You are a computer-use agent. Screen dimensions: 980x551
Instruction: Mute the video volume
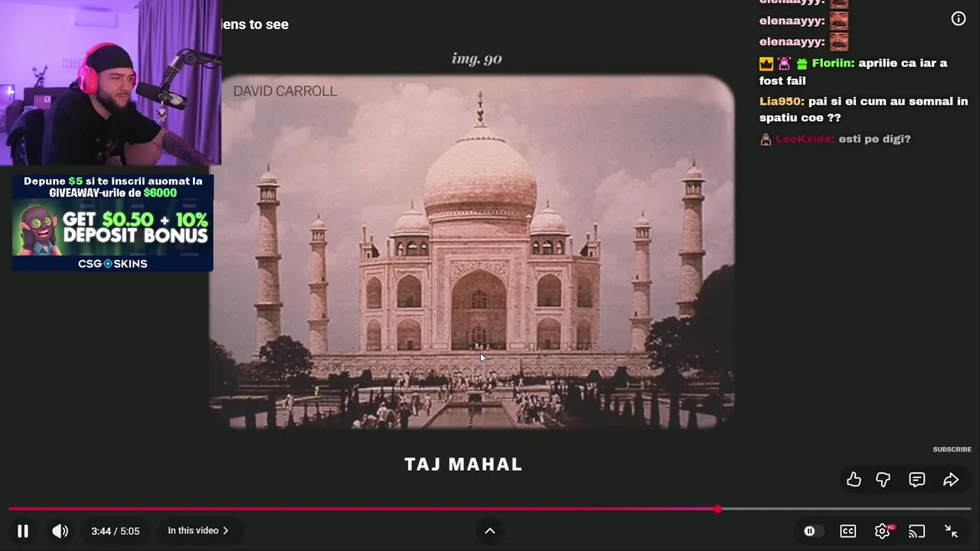pyautogui.click(x=60, y=530)
